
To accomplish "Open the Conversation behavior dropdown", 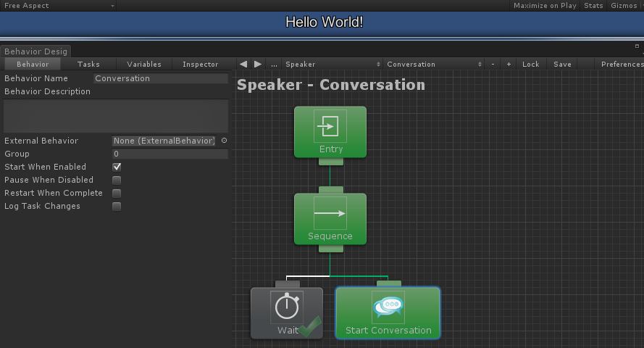I will [x=433, y=64].
